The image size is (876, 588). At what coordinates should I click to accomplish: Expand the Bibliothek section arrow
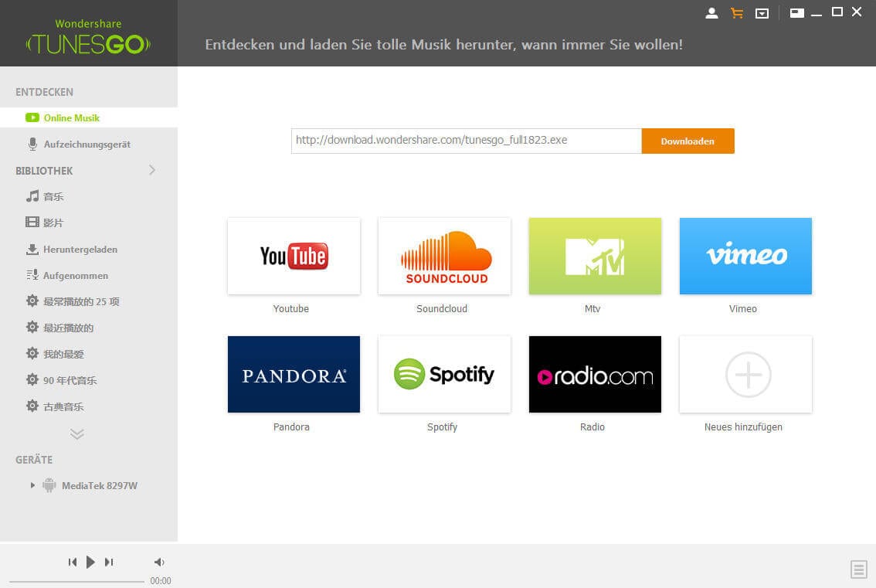[x=152, y=170]
